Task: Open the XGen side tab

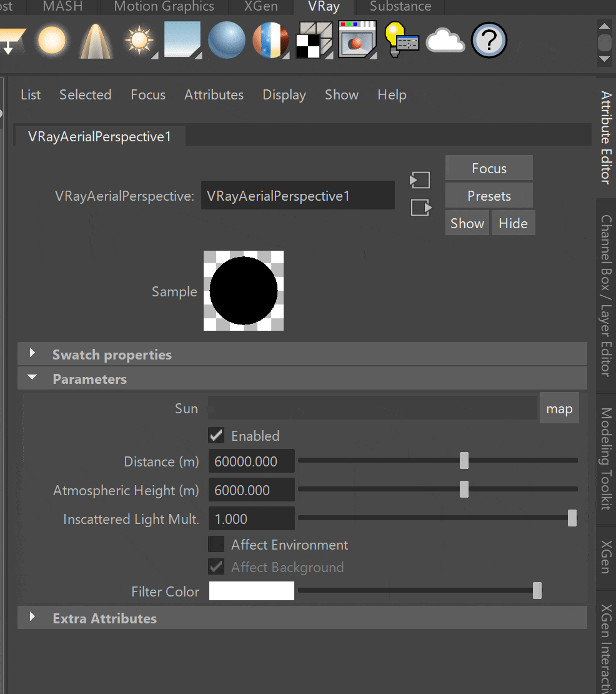Action: (x=606, y=557)
